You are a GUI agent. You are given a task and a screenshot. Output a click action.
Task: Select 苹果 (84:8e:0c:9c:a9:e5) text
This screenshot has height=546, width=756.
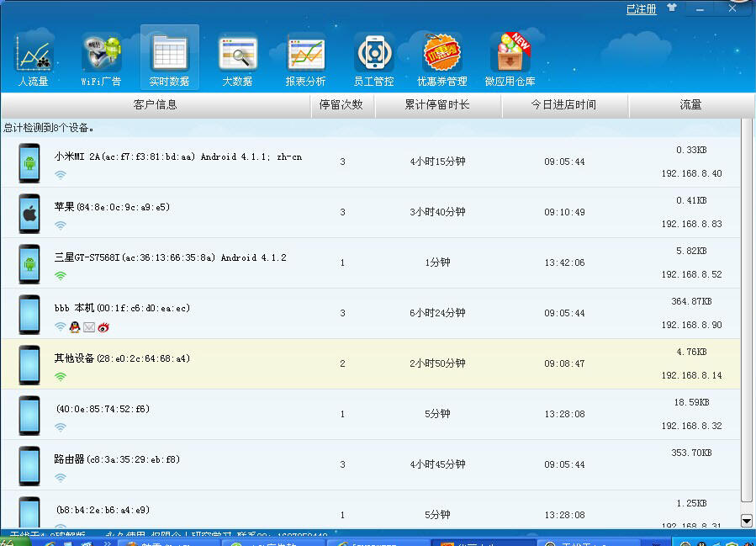pyautogui.click(x=113, y=207)
